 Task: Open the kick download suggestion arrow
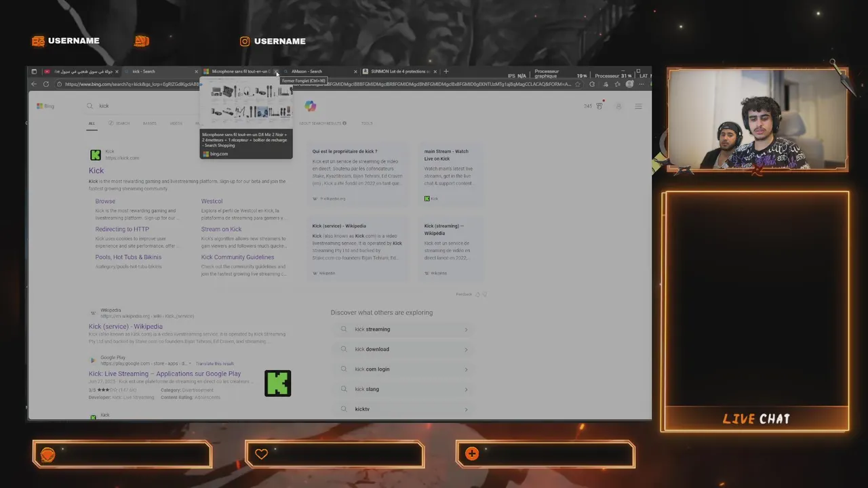466,349
